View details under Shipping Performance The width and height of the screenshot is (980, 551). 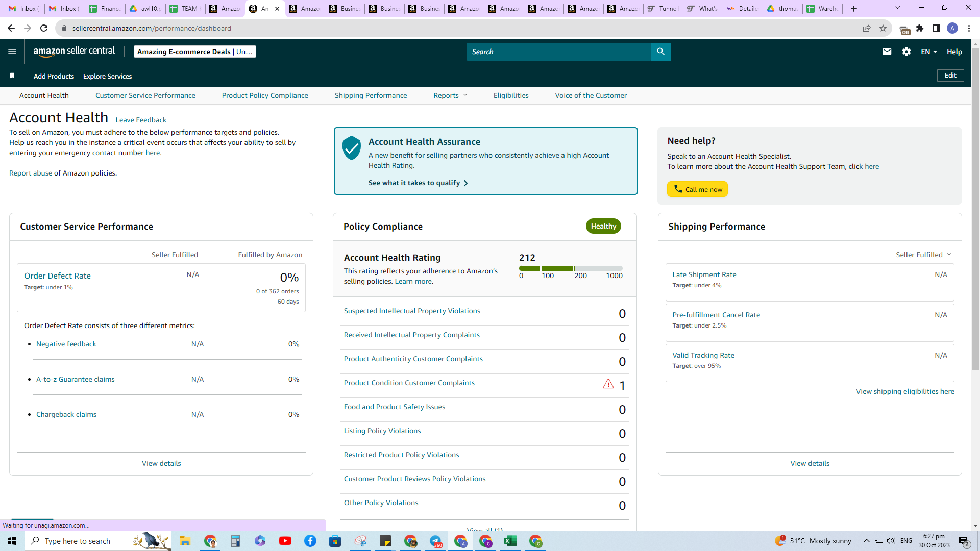[810, 463]
